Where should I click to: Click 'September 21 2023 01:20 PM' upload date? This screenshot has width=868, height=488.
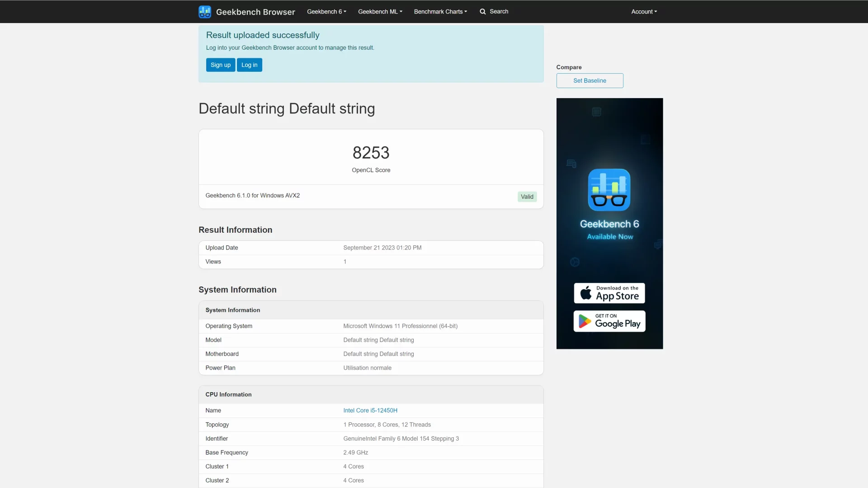pos(382,248)
